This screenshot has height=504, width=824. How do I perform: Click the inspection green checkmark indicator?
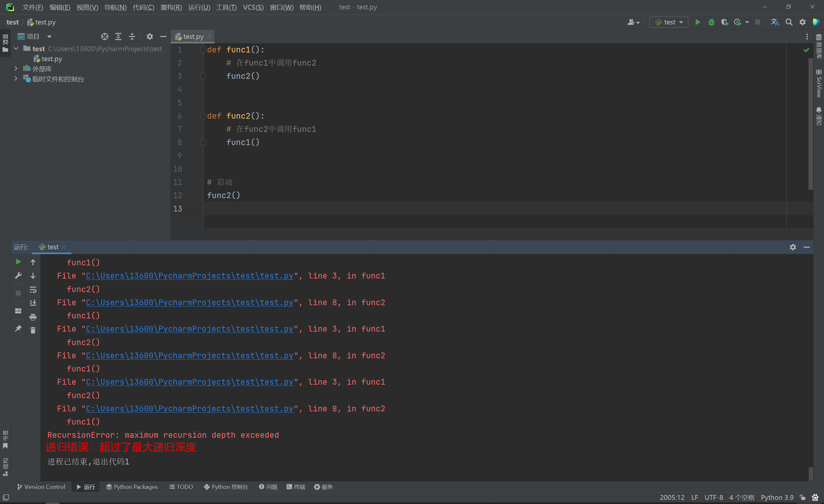point(806,50)
